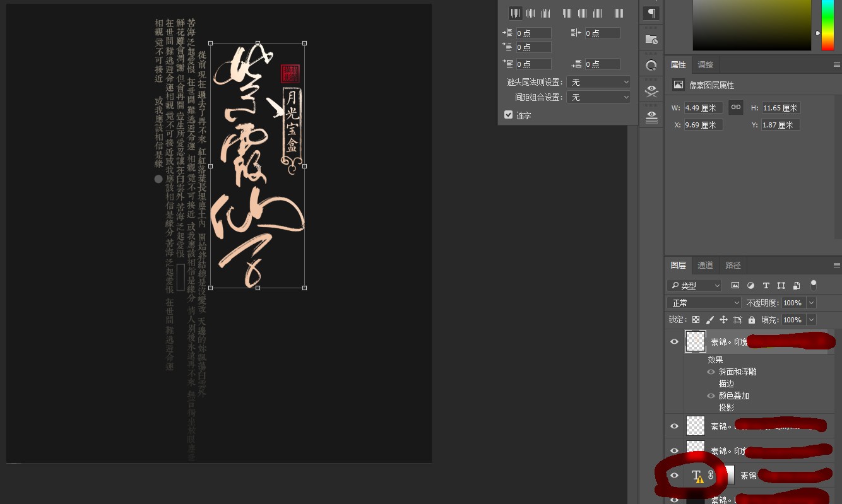Toggle the 连字 checkbox
Screen dimensions: 842x504
pyautogui.click(x=508, y=115)
